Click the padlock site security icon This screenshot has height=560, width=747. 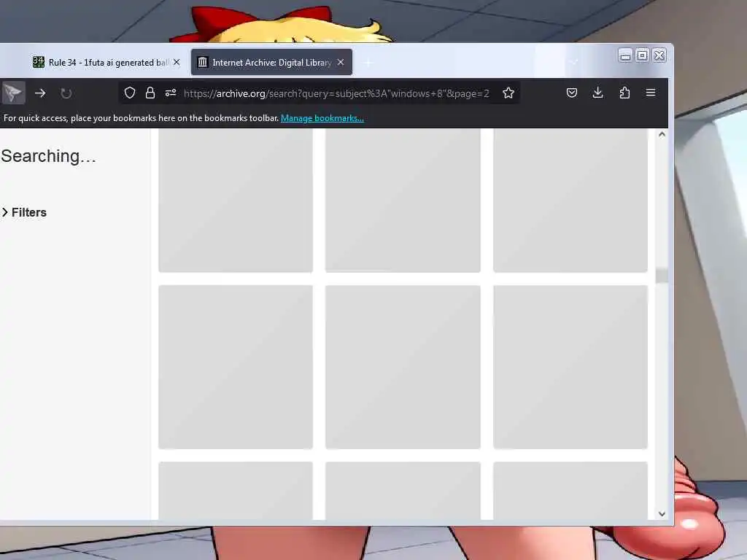tap(150, 93)
